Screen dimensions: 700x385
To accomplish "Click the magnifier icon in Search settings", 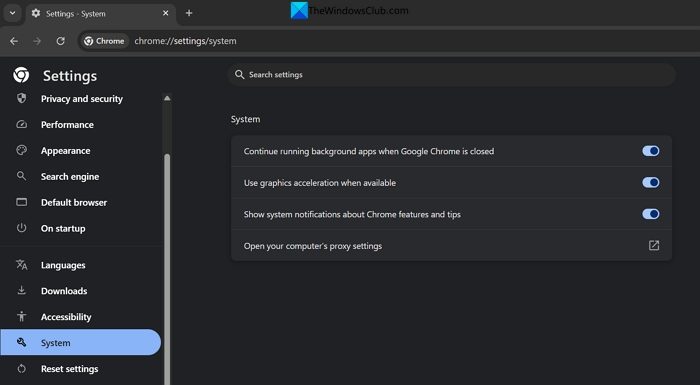I will tap(240, 75).
